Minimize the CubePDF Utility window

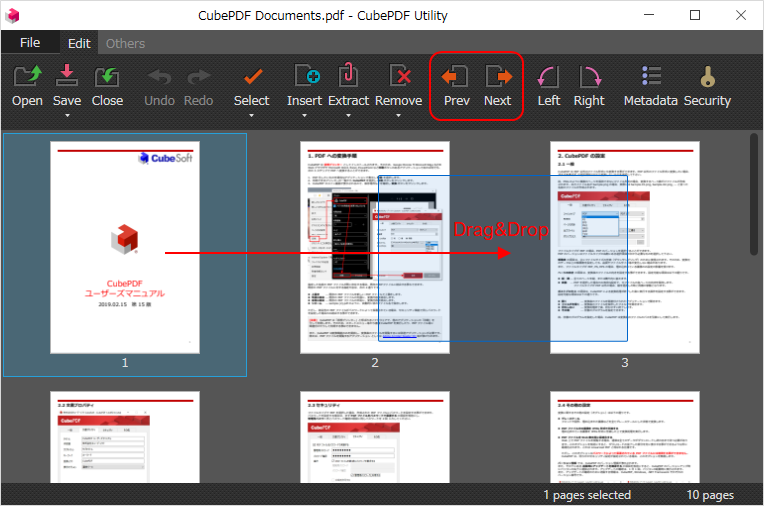(x=649, y=15)
